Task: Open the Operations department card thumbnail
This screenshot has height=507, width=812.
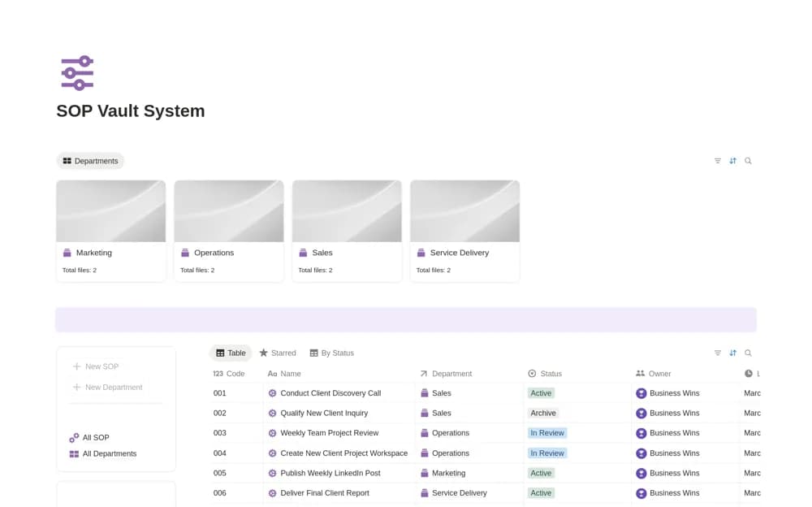Action: tap(229, 211)
